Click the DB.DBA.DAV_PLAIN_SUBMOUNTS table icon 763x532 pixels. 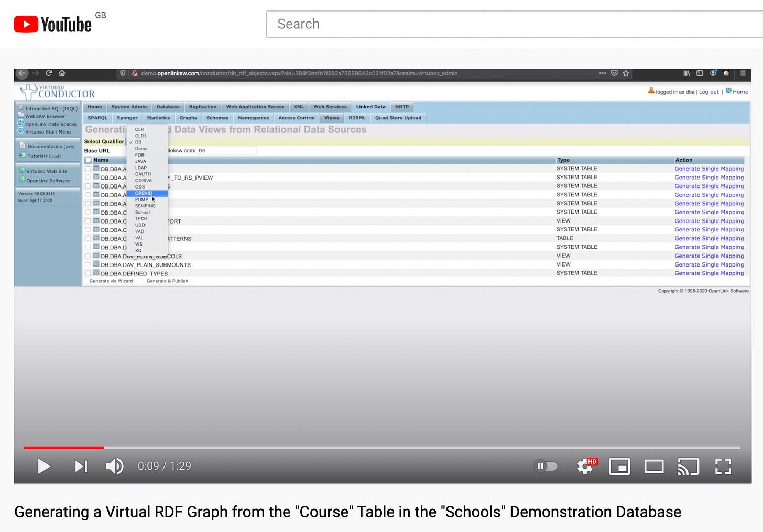(x=96, y=264)
